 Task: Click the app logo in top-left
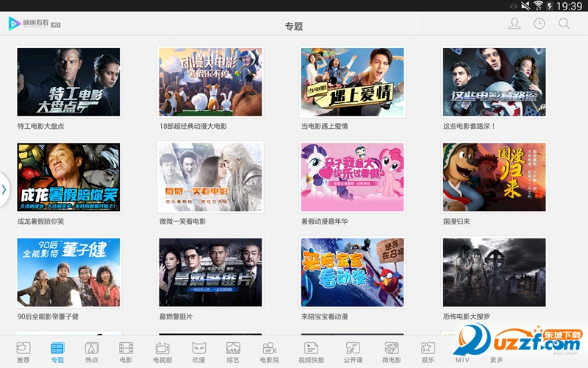34,24
